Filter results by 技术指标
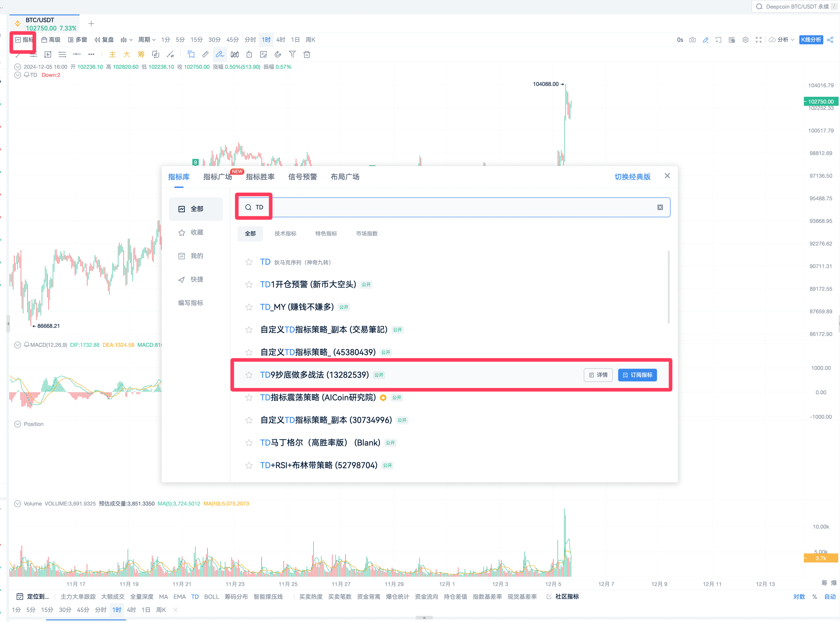Screen dimensions: 840x622 (285, 234)
